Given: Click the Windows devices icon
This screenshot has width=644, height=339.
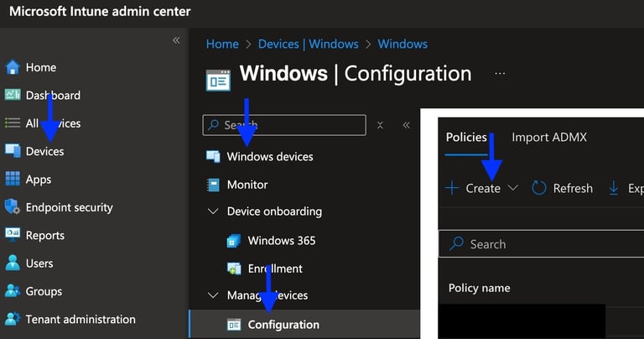Looking at the screenshot, I should coord(213,157).
